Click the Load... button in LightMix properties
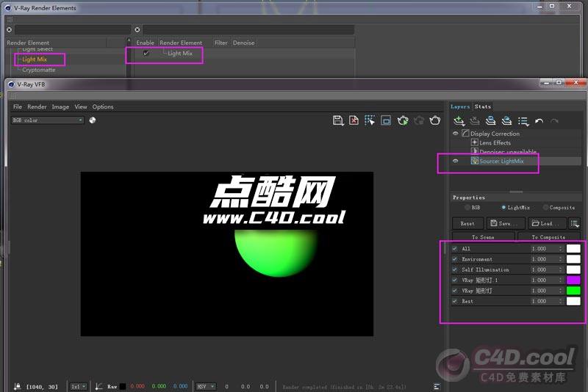588x392 pixels. (547, 223)
